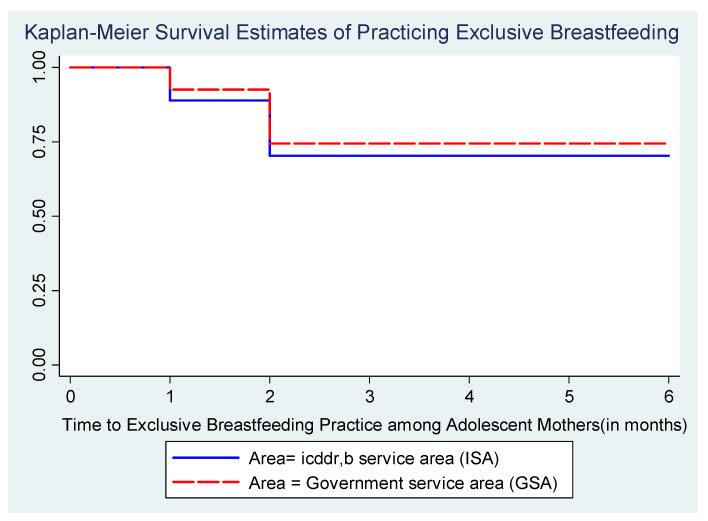Click the blue survival curve between months 3 and 4
708x521 pixels.
pyautogui.click(x=419, y=156)
